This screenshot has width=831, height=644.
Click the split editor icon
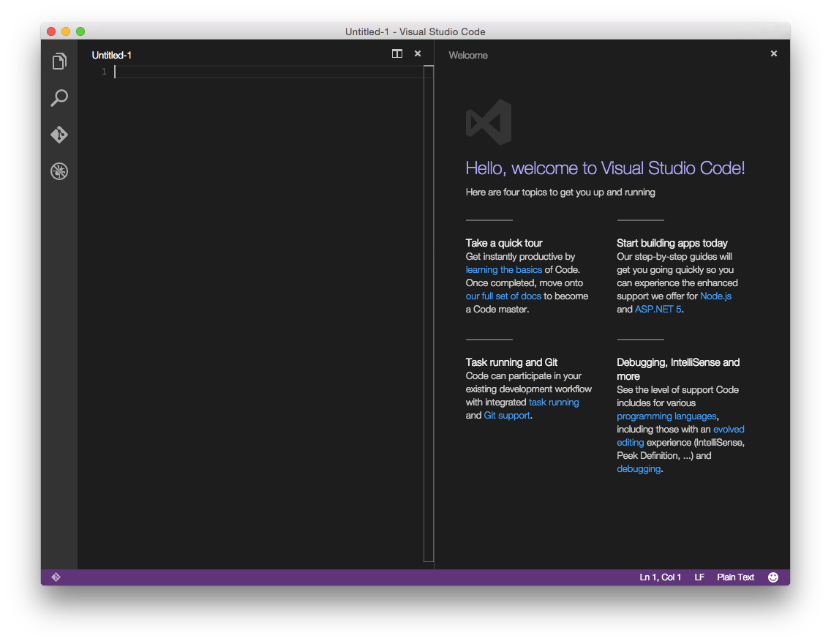point(397,53)
